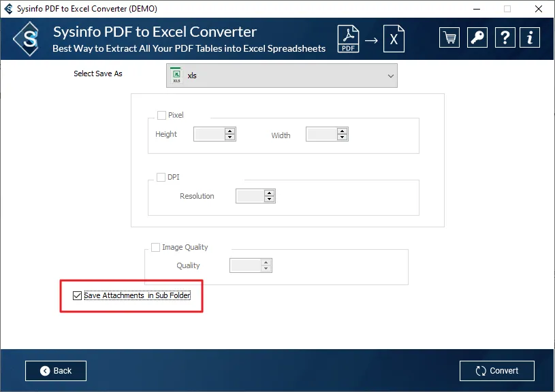
Task: Open Help via question mark icon
Action: 504,38
